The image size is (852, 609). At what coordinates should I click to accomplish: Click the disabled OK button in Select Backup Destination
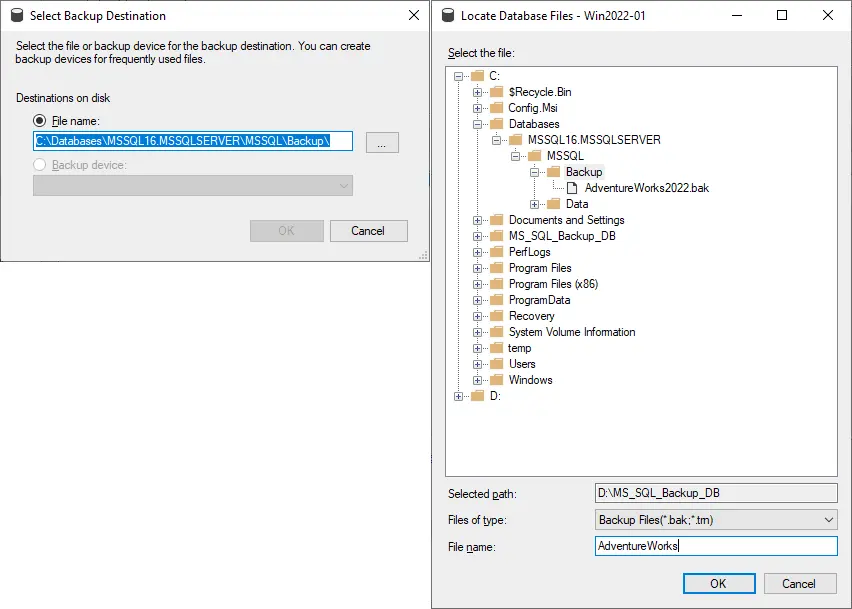(286, 231)
